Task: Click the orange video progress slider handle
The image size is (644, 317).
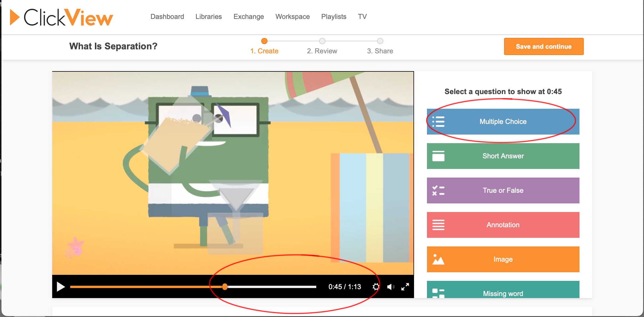Action: coord(225,287)
